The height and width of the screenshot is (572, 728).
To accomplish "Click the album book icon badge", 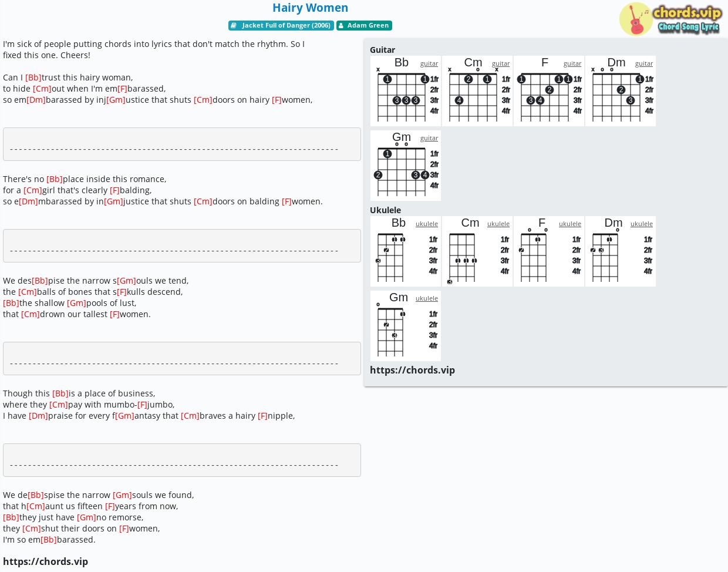I will click(x=234, y=25).
